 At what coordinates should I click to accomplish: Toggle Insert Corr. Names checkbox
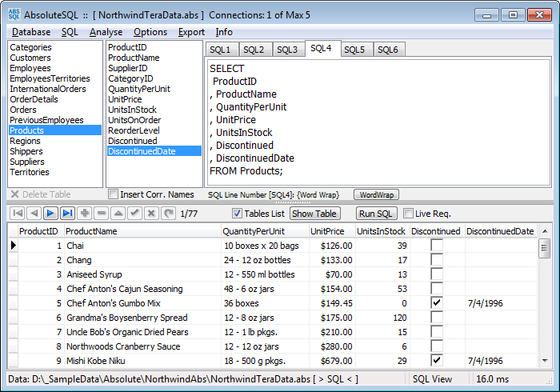click(x=114, y=194)
